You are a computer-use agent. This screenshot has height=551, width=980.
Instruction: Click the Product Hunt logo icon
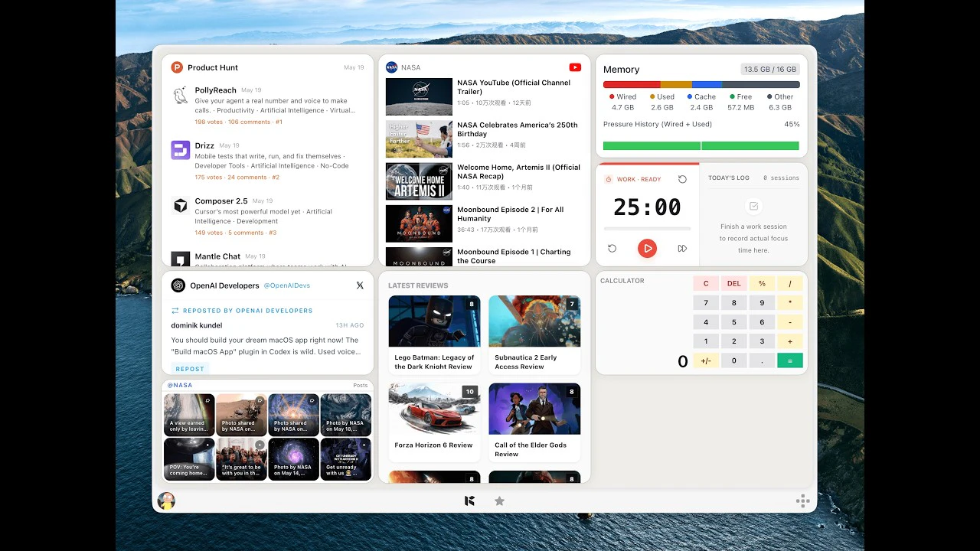pos(177,67)
